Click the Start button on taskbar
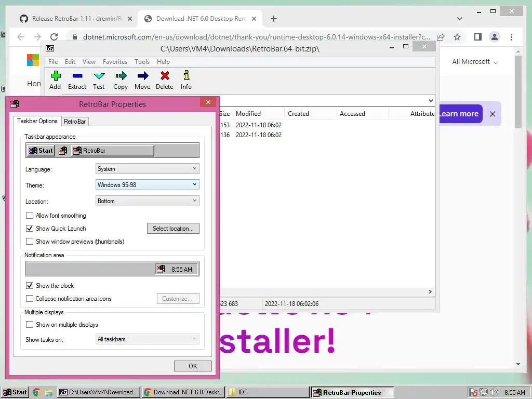Image resolution: width=532 pixels, height=399 pixels. [x=15, y=392]
